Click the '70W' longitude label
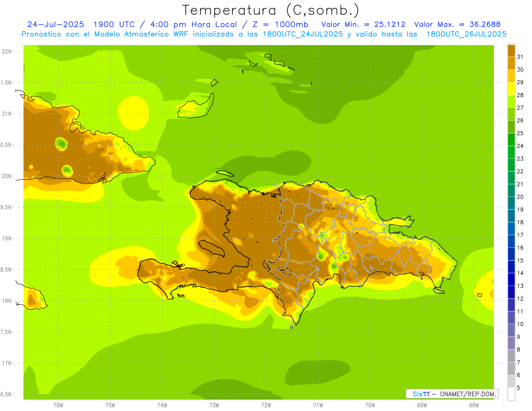Image resolution: width=532 pixels, height=411 pixels. pyautogui.click(x=370, y=405)
